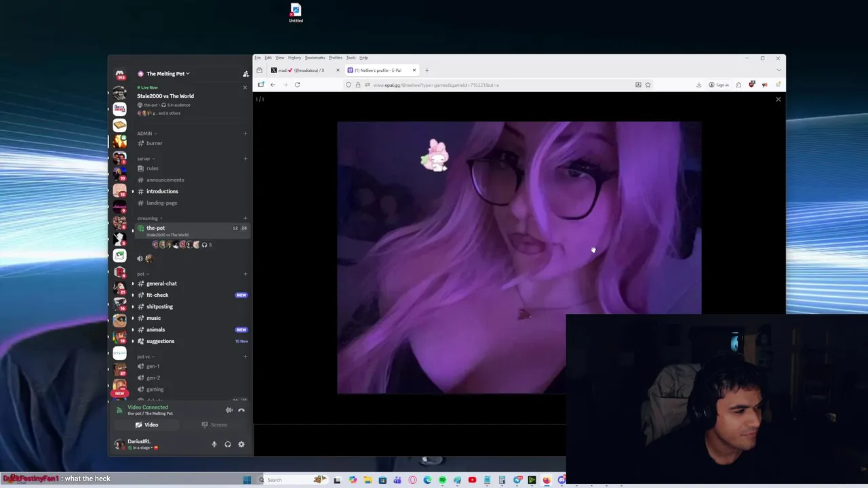Close the image viewer overlay

tap(778, 100)
